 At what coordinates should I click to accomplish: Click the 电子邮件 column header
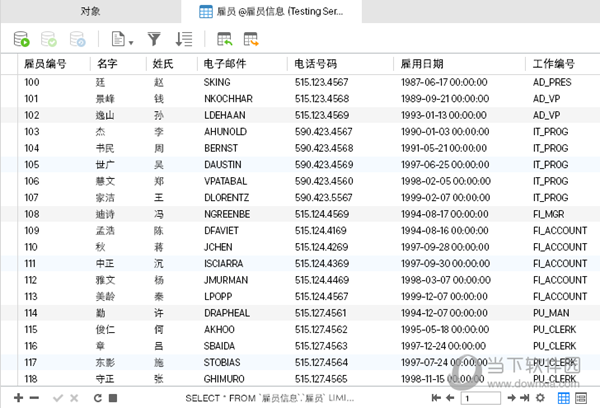pos(242,64)
